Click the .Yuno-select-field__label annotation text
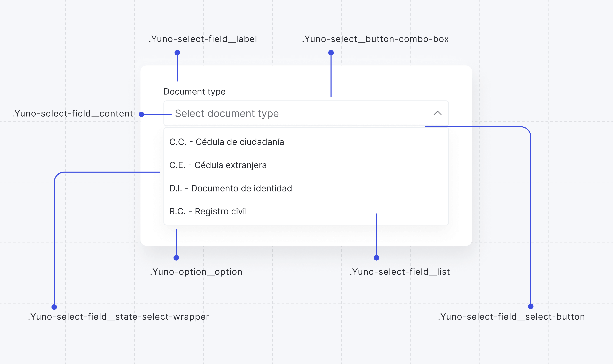This screenshot has height=364, width=613. coord(203,39)
